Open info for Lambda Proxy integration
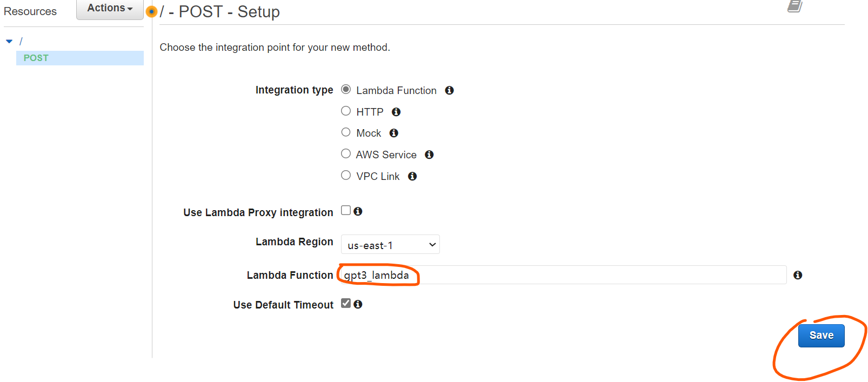This screenshot has height=382, width=868. 358,211
